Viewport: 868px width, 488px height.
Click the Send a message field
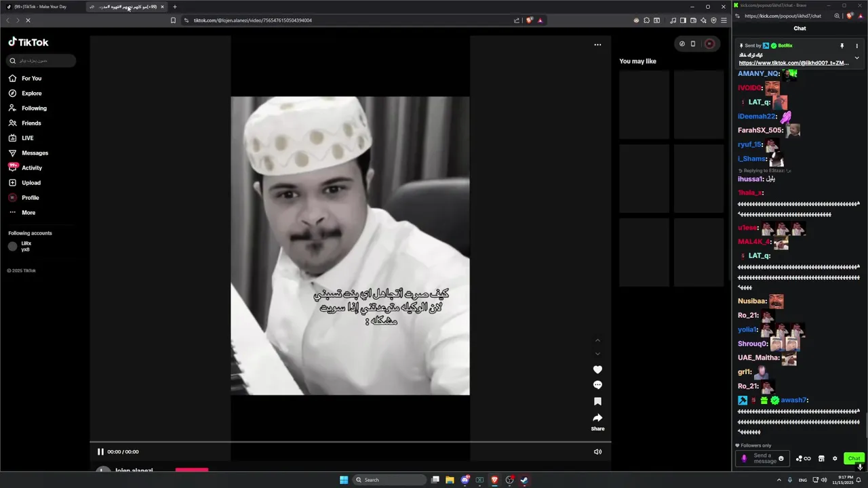click(764, 459)
